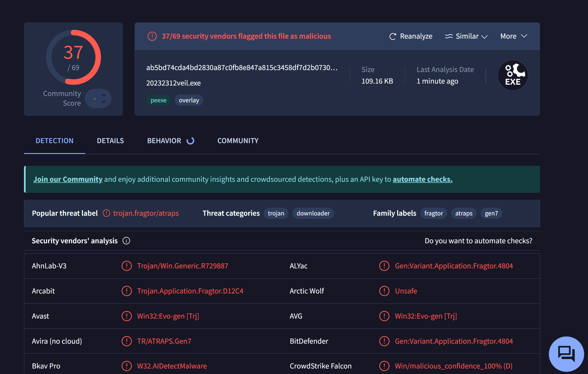Screen dimensions: 588x374
Task: Follow the automate checks link
Action: pos(422,179)
